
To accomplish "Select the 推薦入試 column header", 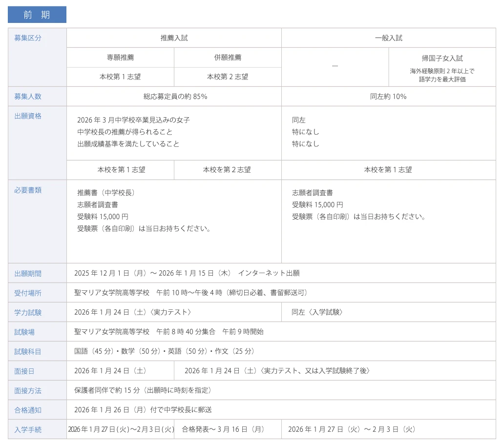I will tap(174, 38).
